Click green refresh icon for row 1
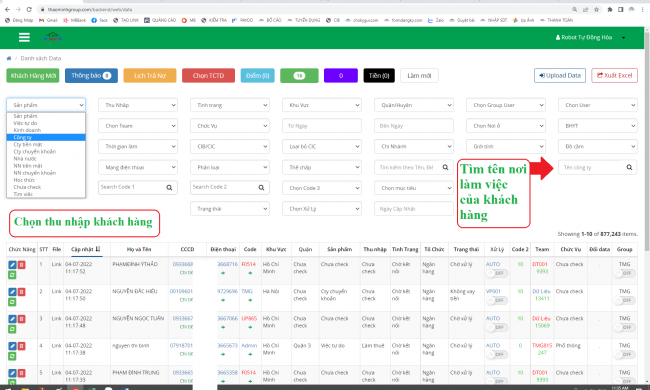The width and height of the screenshot is (650, 390). pyautogui.click(x=12, y=275)
